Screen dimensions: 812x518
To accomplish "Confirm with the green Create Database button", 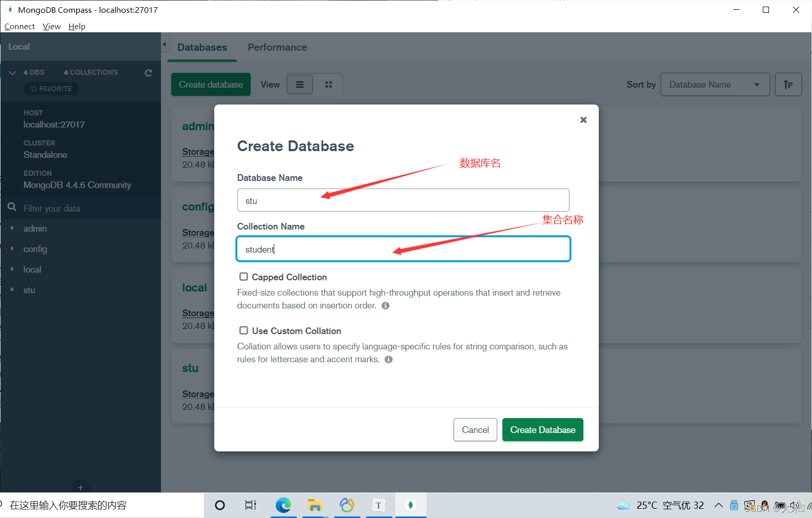I will click(542, 430).
